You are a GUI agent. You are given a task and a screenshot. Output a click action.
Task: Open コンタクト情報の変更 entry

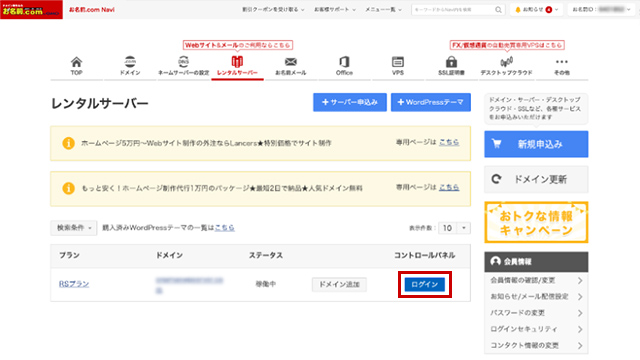[x=536, y=345]
